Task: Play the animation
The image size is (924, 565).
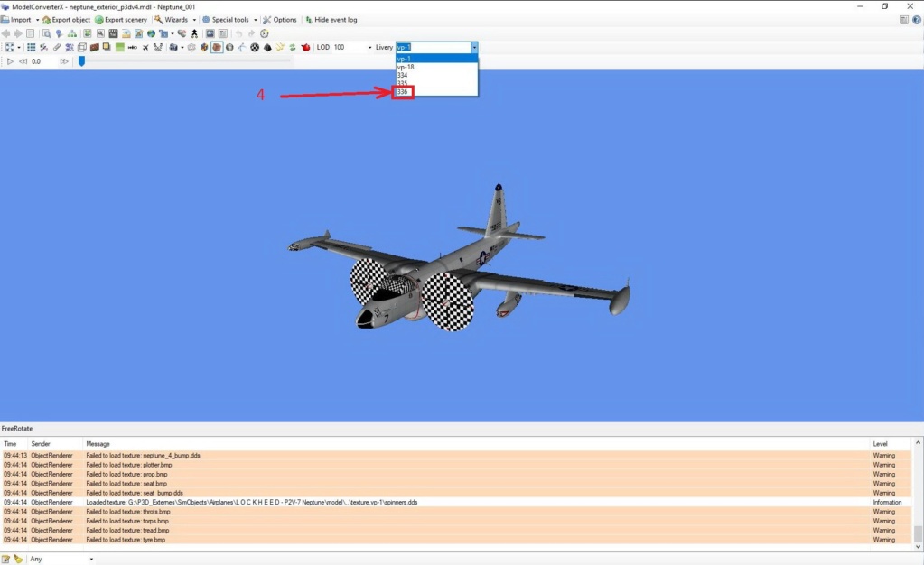Action: [10, 61]
